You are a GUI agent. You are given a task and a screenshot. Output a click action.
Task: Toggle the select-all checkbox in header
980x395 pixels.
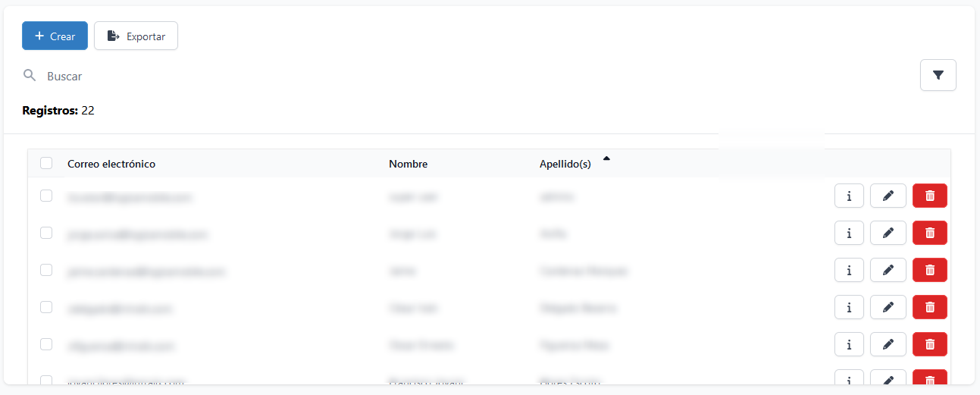tap(46, 163)
